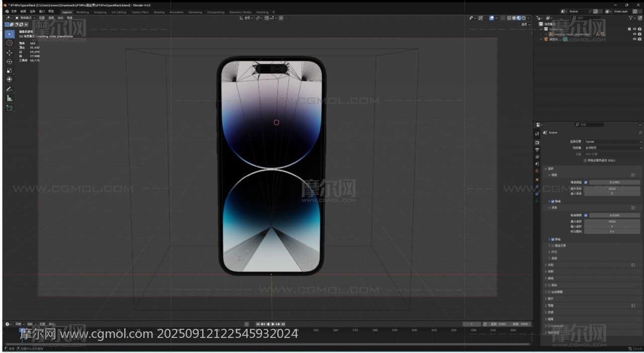
Task: Activate the 3D Cursor tool
Action: click(10, 43)
